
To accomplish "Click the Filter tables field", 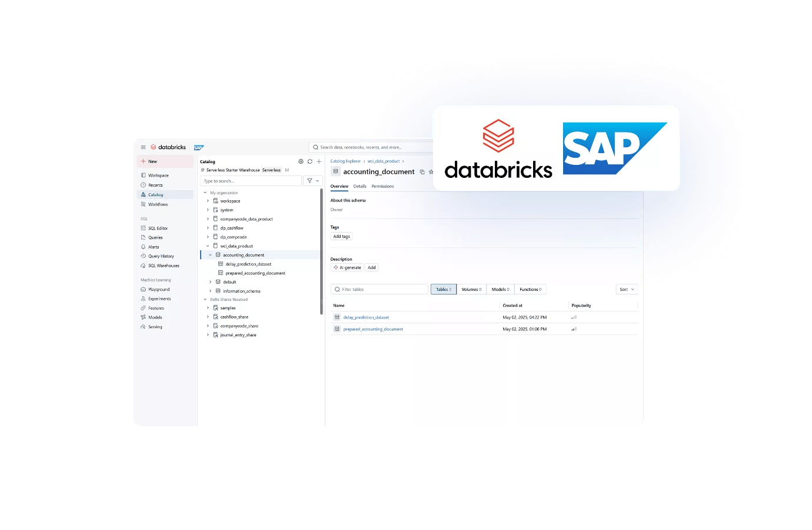I will click(x=380, y=289).
